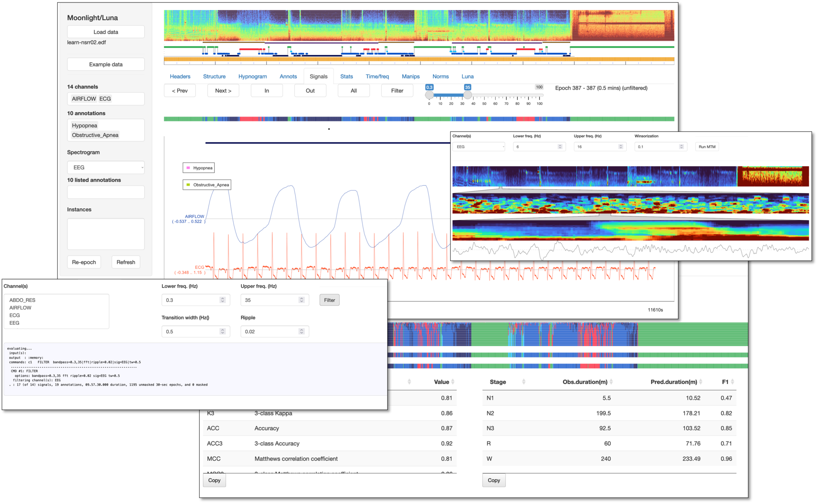This screenshot has height=504, width=818.
Task: Click stepper on Ripple 0.02 field
Action: (301, 331)
